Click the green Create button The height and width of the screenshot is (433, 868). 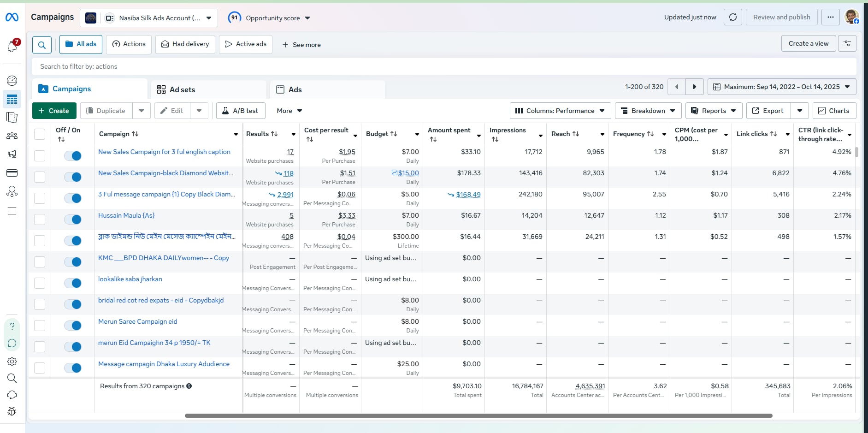click(x=53, y=111)
